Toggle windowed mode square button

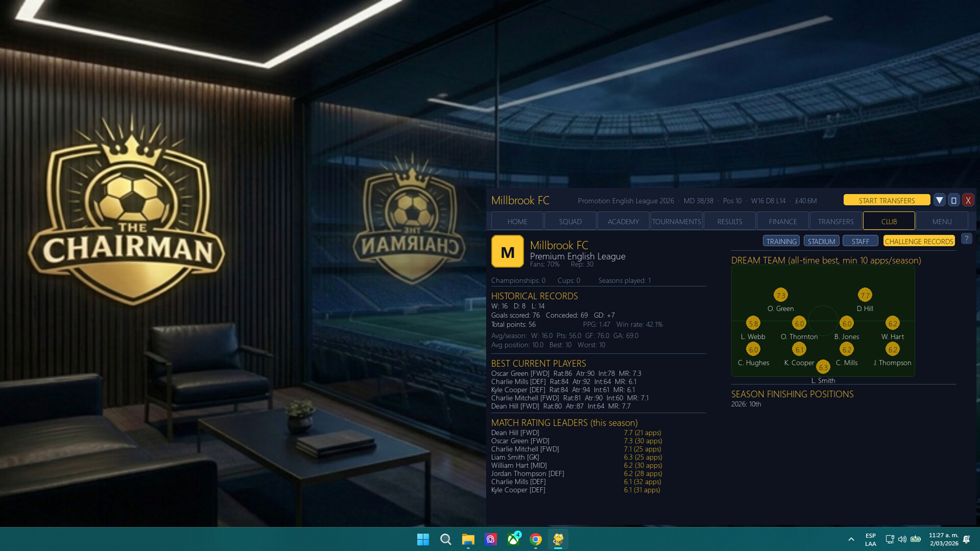[x=953, y=201]
